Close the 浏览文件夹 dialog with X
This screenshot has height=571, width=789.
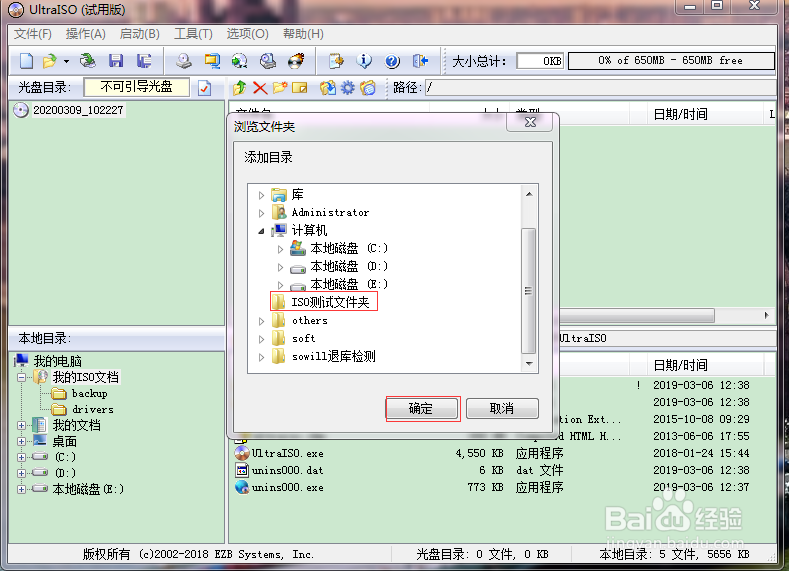coord(530,122)
